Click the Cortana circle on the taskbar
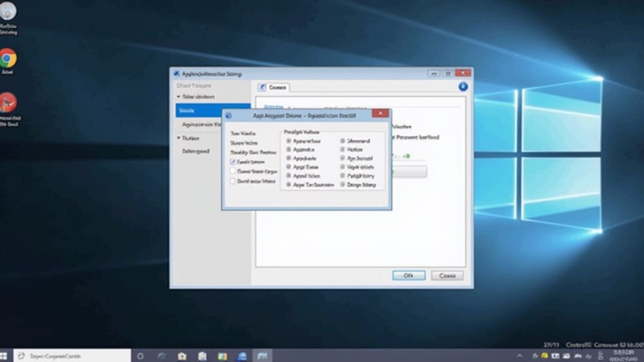Screen dimensions: 644x362 [140, 356]
